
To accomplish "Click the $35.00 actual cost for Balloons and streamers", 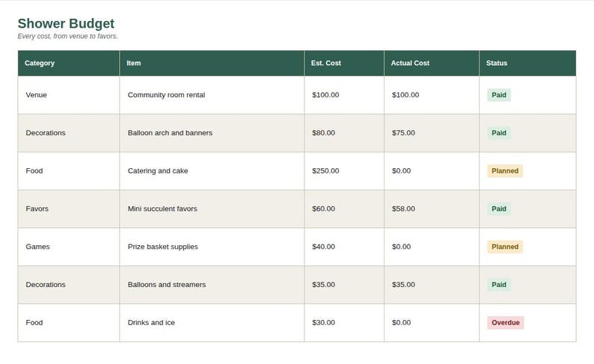I will (x=403, y=285).
